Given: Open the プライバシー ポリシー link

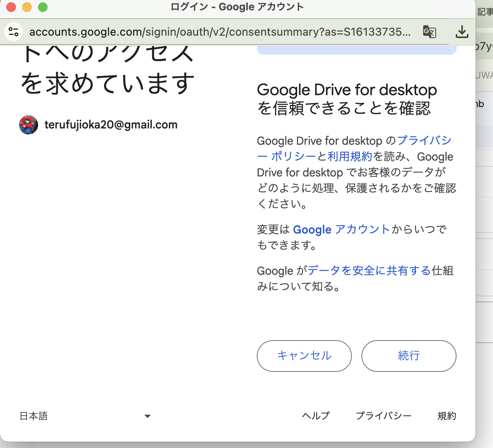Looking at the screenshot, I should click(x=424, y=141).
